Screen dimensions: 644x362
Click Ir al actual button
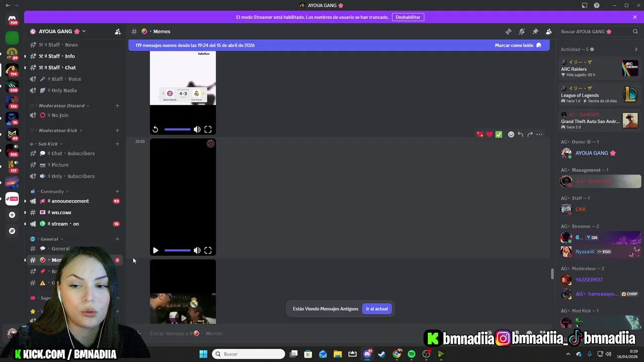[x=377, y=309]
